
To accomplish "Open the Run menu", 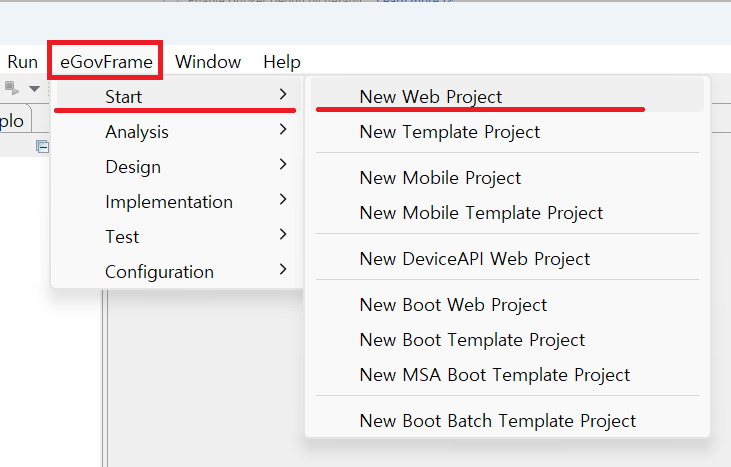I will (22, 62).
